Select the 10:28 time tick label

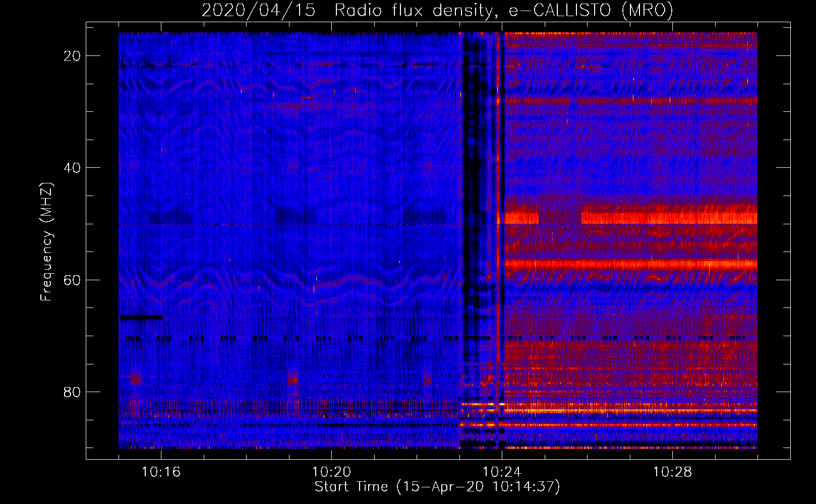pos(672,472)
